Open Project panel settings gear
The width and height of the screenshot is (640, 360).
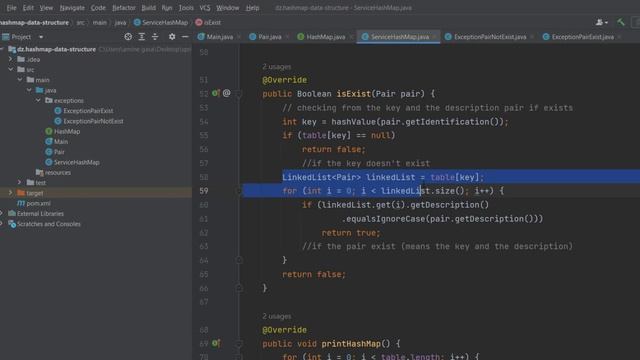click(x=172, y=37)
